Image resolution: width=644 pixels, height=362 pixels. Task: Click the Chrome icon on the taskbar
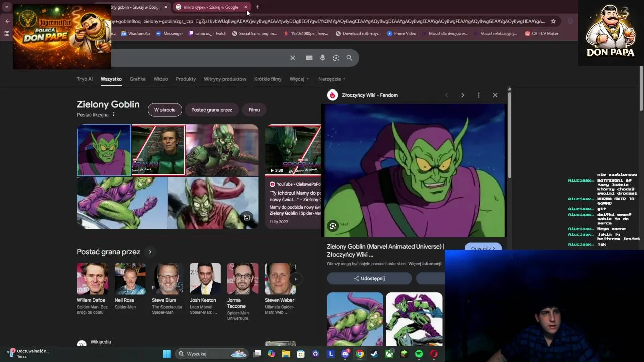click(x=360, y=354)
